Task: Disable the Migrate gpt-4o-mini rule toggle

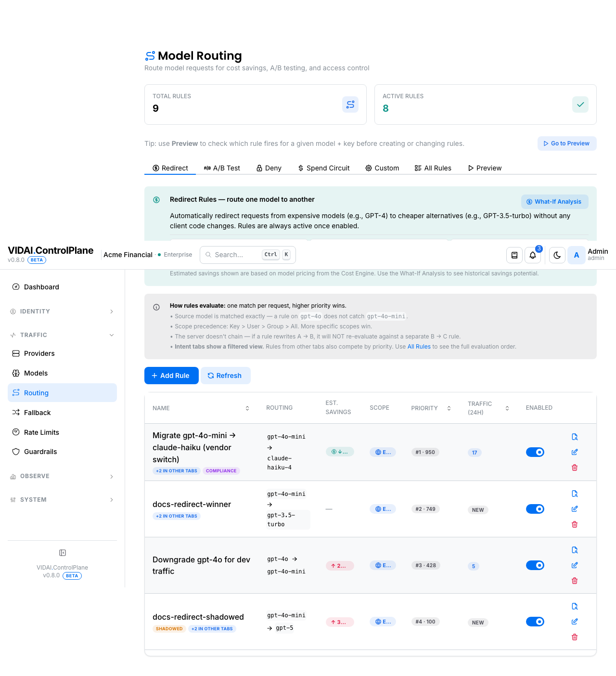Action: pyautogui.click(x=535, y=452)
